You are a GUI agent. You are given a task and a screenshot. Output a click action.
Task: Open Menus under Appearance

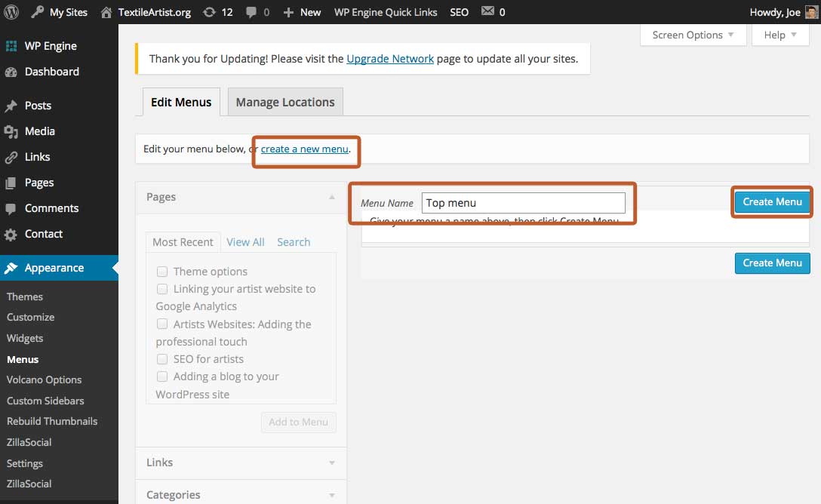[23, 360]
